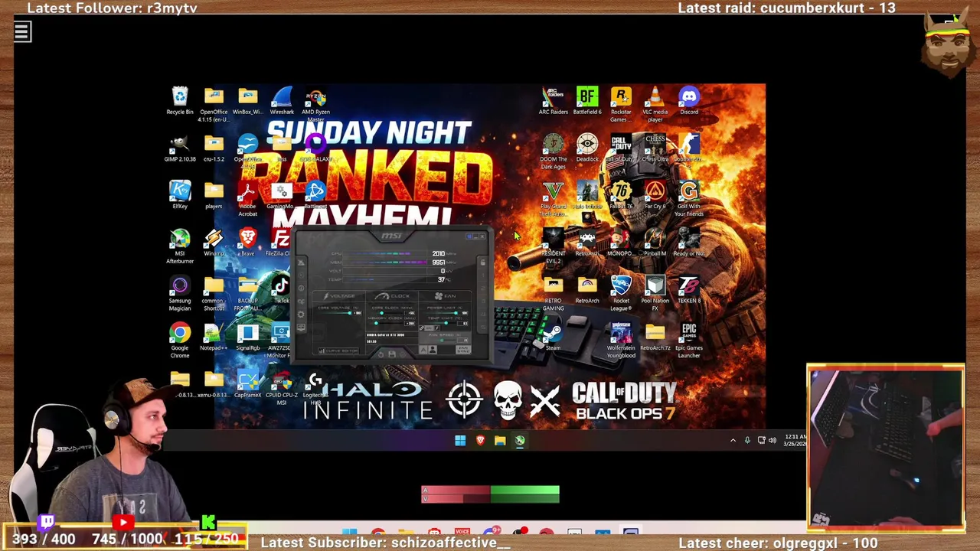The width and height of the screenshot is (980, 551).
Task: Open Windows Start button on taskbar
Action: pyautogui.click(x=460, y=440)
